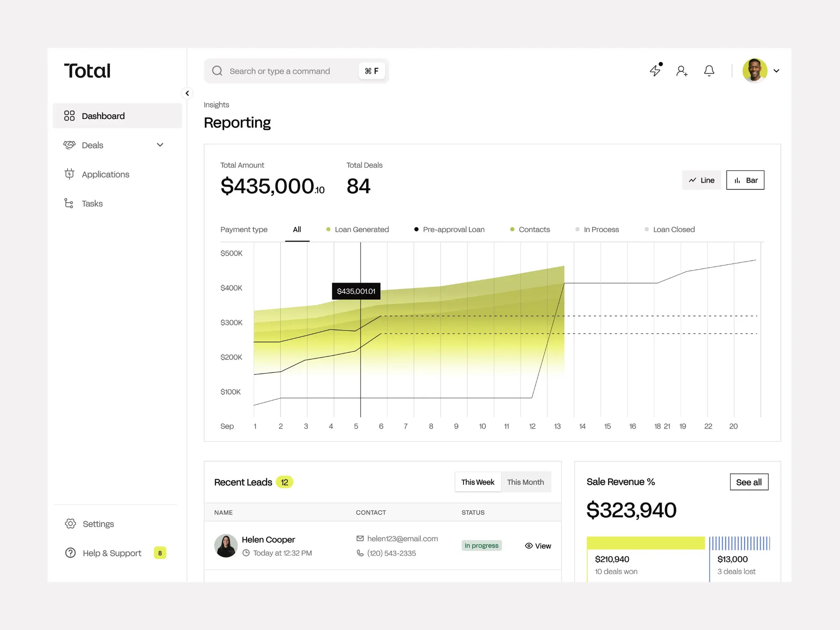The width and height of the screenshot is (840, 630).
Task: Switch the chart to Bar view
Action: 745,180
